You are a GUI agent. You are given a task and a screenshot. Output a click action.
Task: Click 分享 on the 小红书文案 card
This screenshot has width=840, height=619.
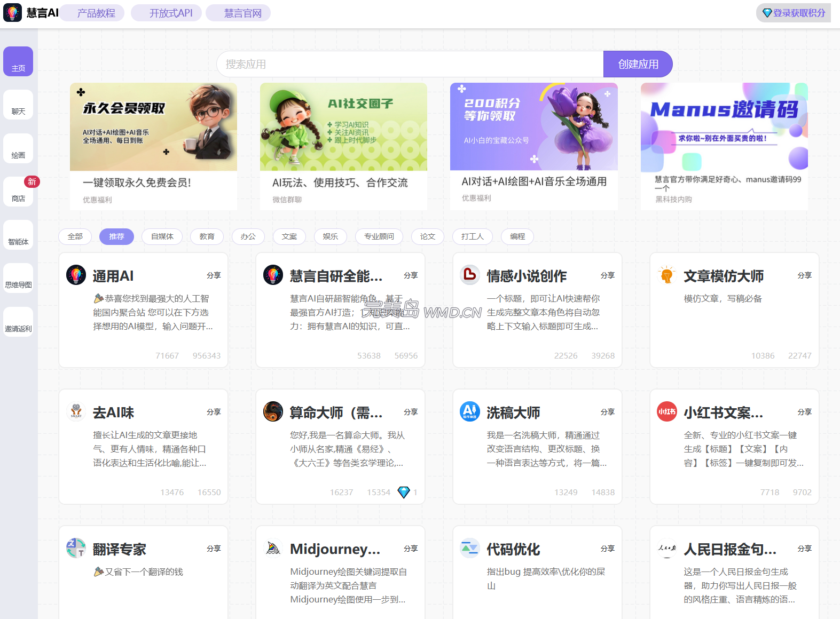point(805,412)
